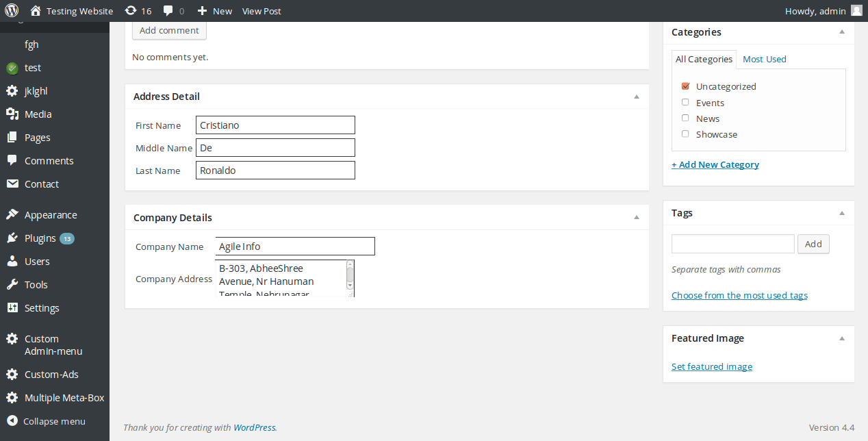Check the Showcase category

(685, 134)
